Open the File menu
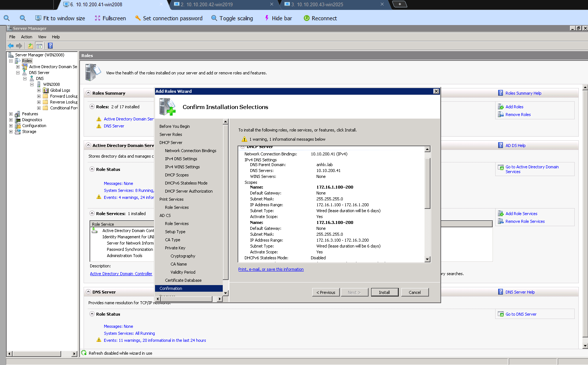 click(x=12, y=37)
